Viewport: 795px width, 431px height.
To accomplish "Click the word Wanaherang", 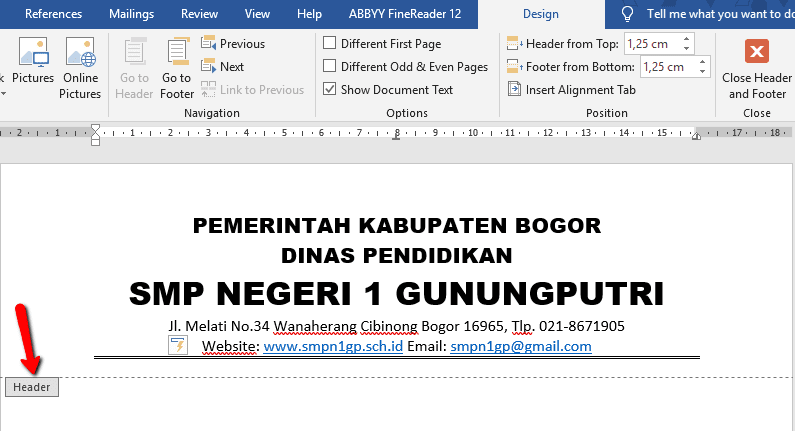I will click(x=315, y=326).
